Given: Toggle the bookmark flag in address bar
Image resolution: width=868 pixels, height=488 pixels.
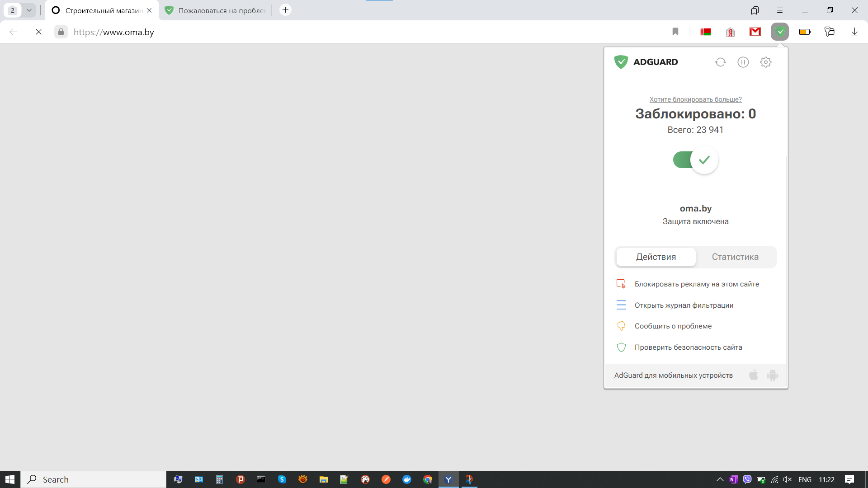Looking at the screenshot, I should pyautogui.click(x=675, y=32).
